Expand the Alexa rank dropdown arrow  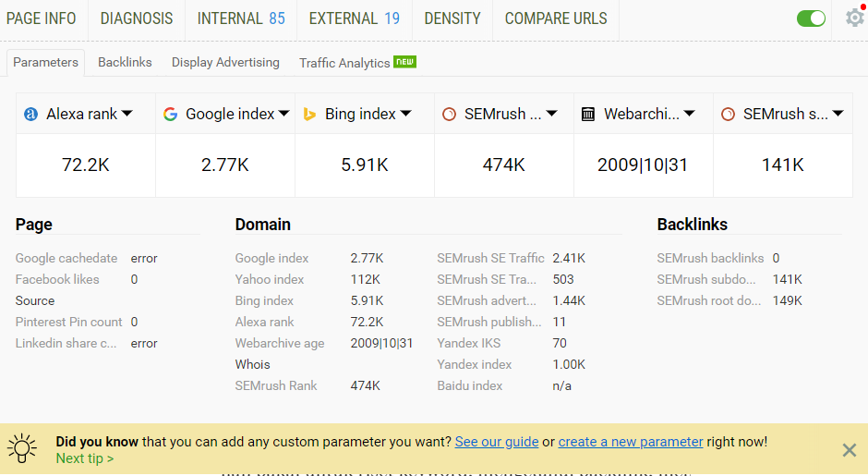(127, 114)
